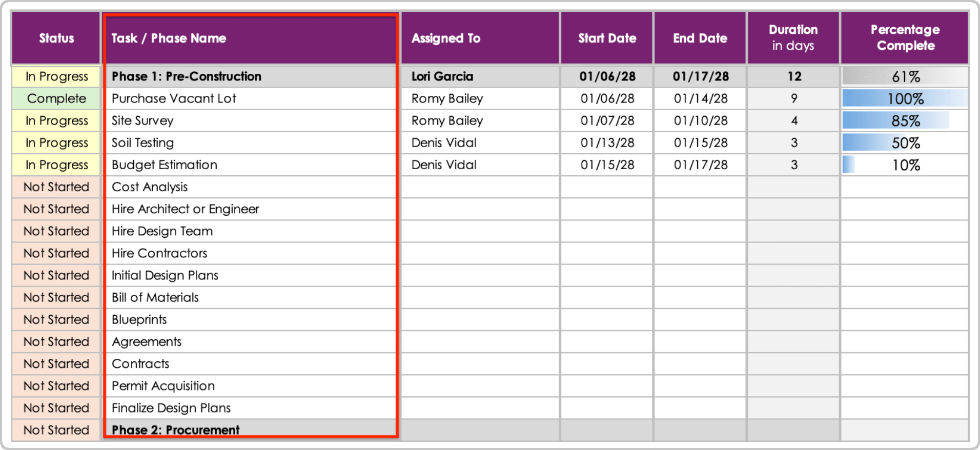Click the End Date column header
This screenshot has height=450, width=980.
tap(700, 38)
